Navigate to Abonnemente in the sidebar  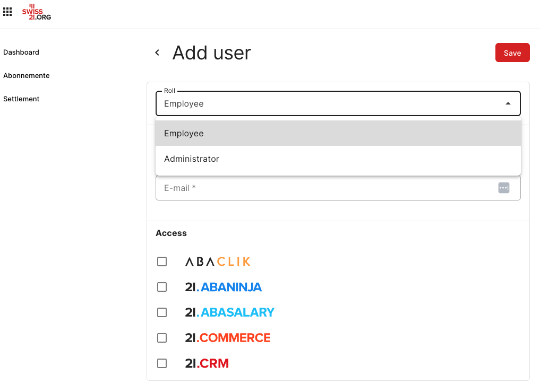(x=27, y=76)
